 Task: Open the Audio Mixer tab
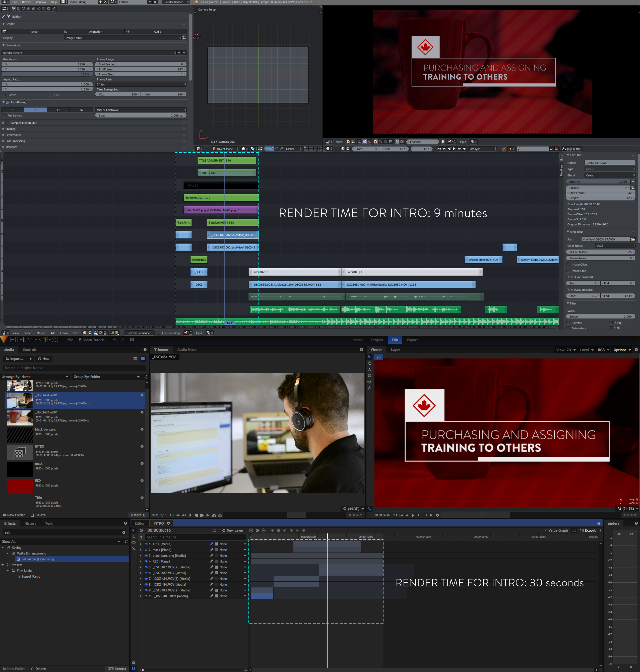click(187, 349)
